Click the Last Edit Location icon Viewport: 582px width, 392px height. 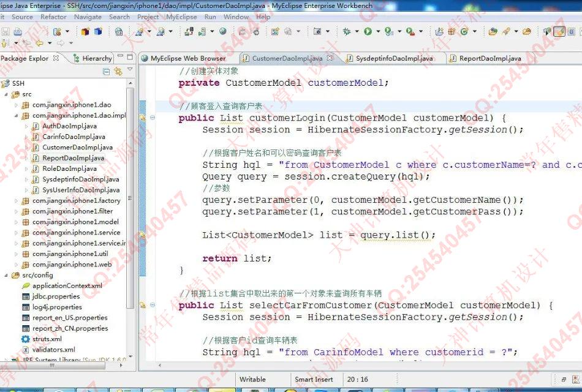click(x=27, y=43)
